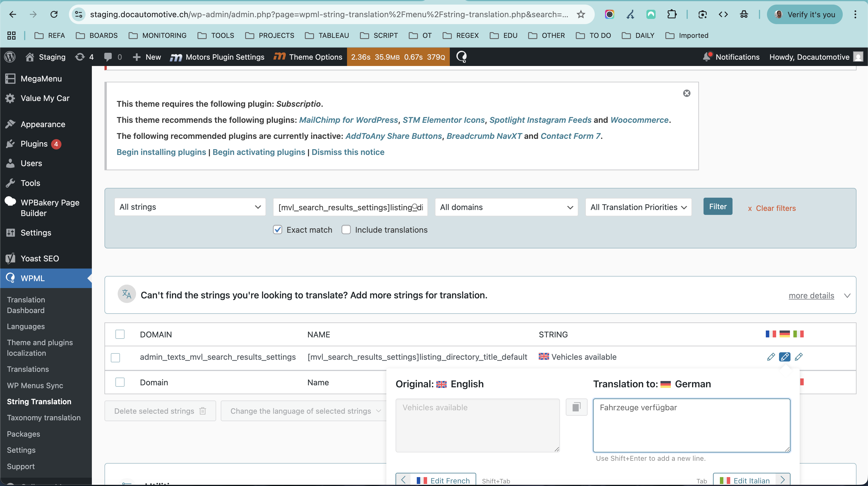This screenshot has height=486, width=868.
Task: Open Howdy, Docautomotive account menu
Action: tap(816, 57)
